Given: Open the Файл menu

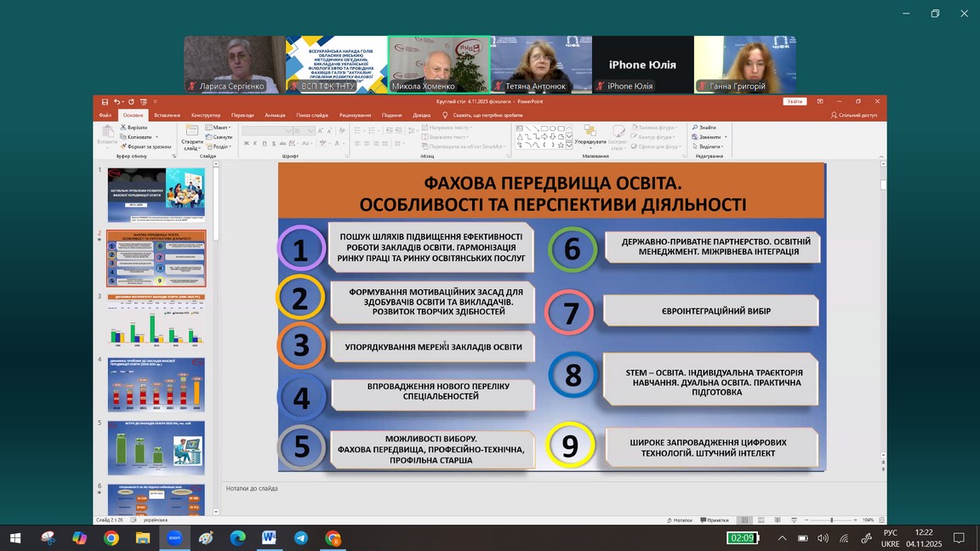Looking at the screenshot, I should click(105, 115).
